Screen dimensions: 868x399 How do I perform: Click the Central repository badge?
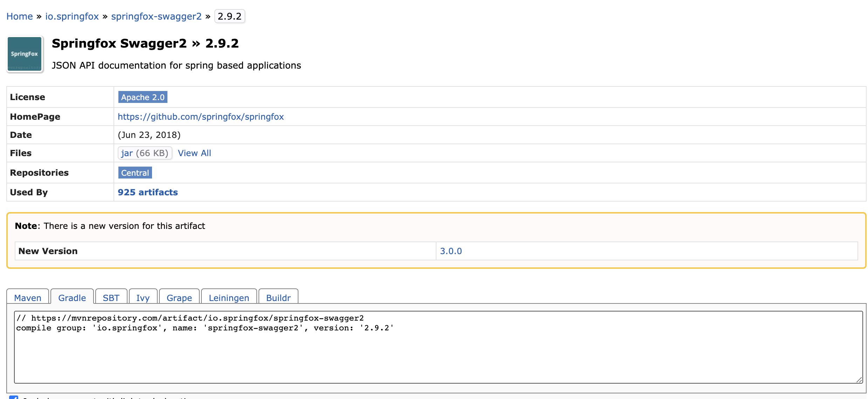click(135, 173)
